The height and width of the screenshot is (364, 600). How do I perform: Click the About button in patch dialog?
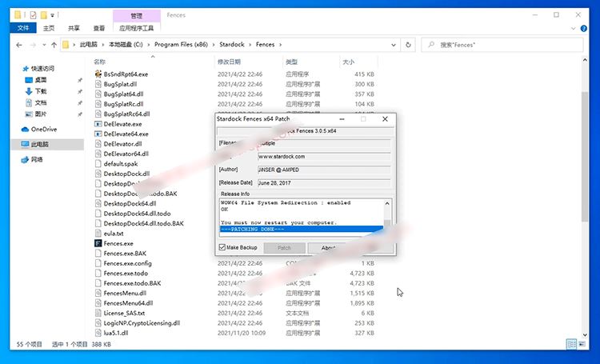click(329, 248)
